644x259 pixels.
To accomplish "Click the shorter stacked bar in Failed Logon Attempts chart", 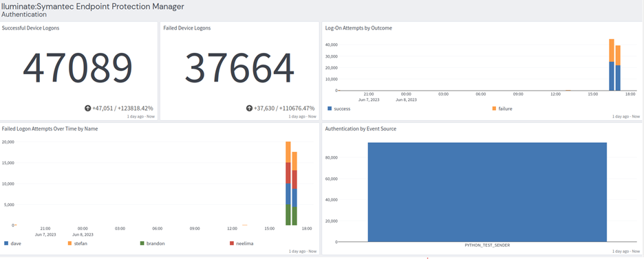I will point(294,188).
